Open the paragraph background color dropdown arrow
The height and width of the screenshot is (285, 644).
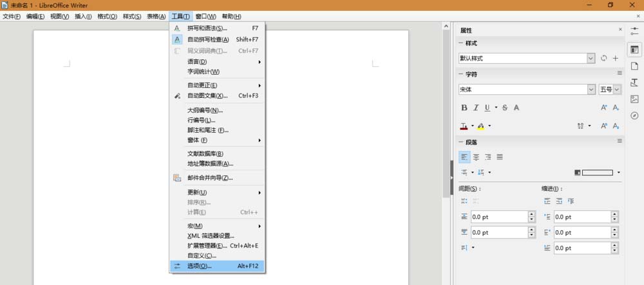(x=618, y=173)
